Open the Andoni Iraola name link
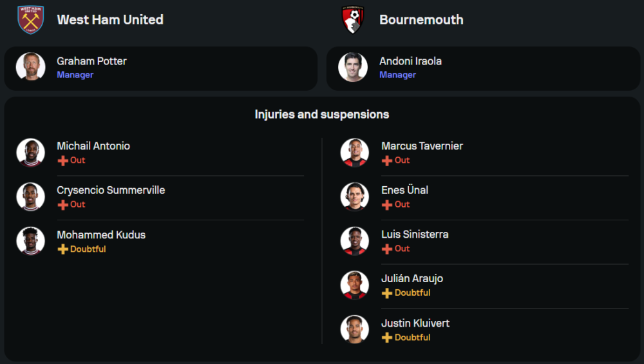This screenshot has width=644, height=364. pos(410,61)
